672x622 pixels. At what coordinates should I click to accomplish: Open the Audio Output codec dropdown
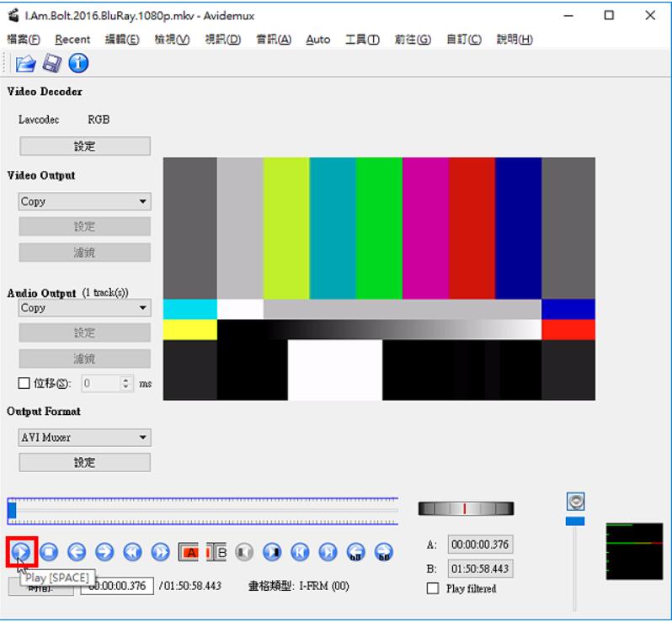point(84,307)
